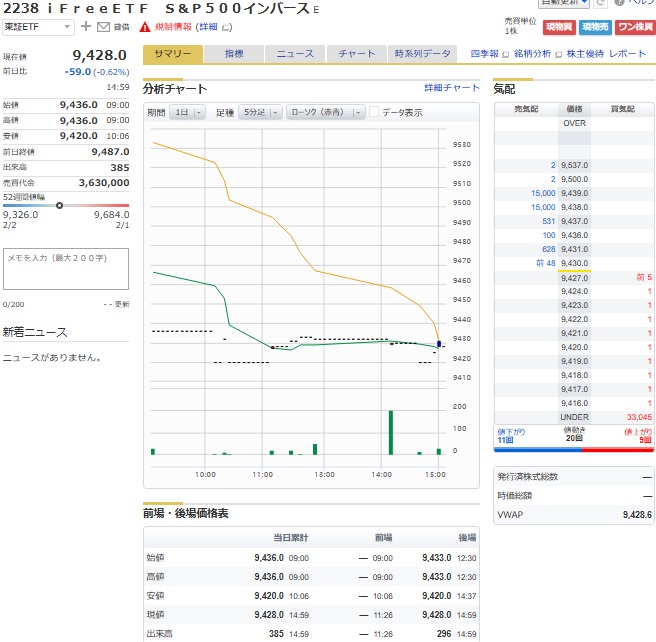Click best bid price 9,427.0

tap(574, 278)
